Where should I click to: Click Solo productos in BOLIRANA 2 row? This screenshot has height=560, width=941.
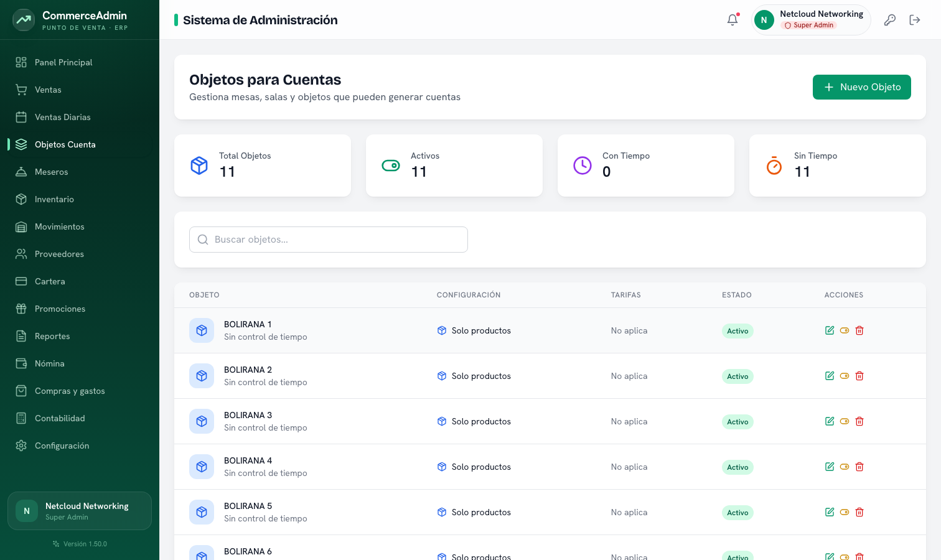[x=481, y=376]
